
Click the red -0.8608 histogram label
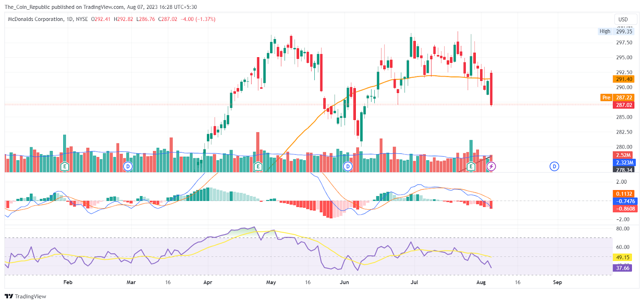[x=625, y=209]
